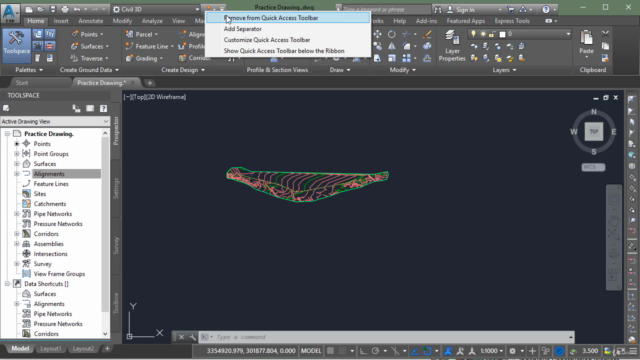Screen dimensions: 640x360
Task: Click the status bar settings gear icon
Action: click(x=512, y=351)
